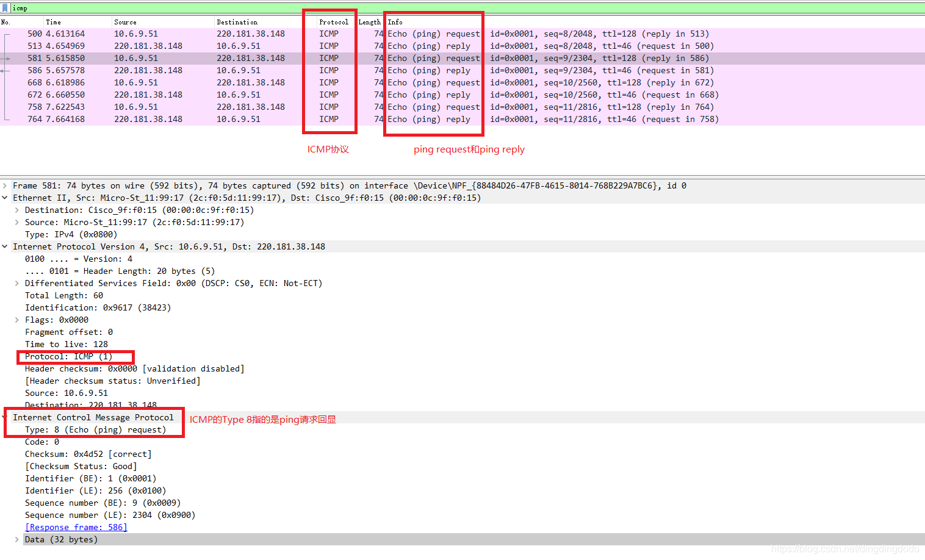Sort packets by the No. column header

point(6,22)
